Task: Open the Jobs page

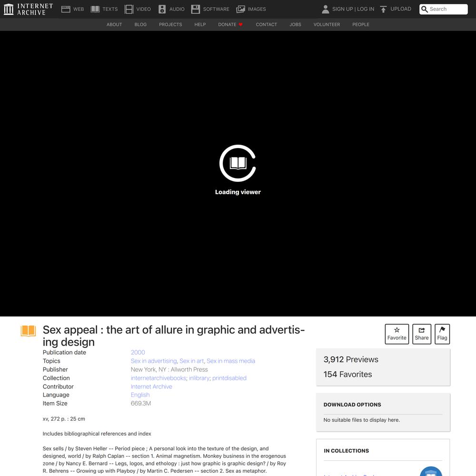Action: tap(296, 25)
